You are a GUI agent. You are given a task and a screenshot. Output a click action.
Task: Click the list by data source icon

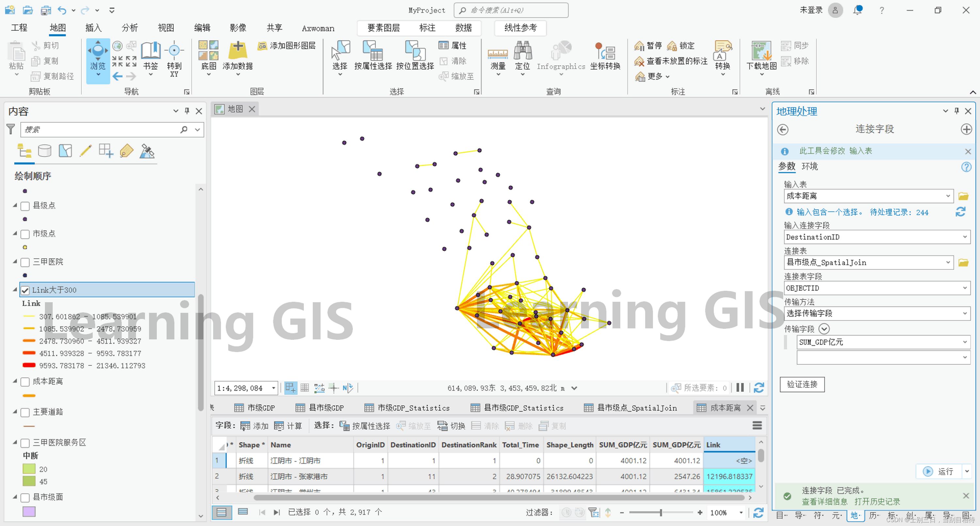pos(44,151)
